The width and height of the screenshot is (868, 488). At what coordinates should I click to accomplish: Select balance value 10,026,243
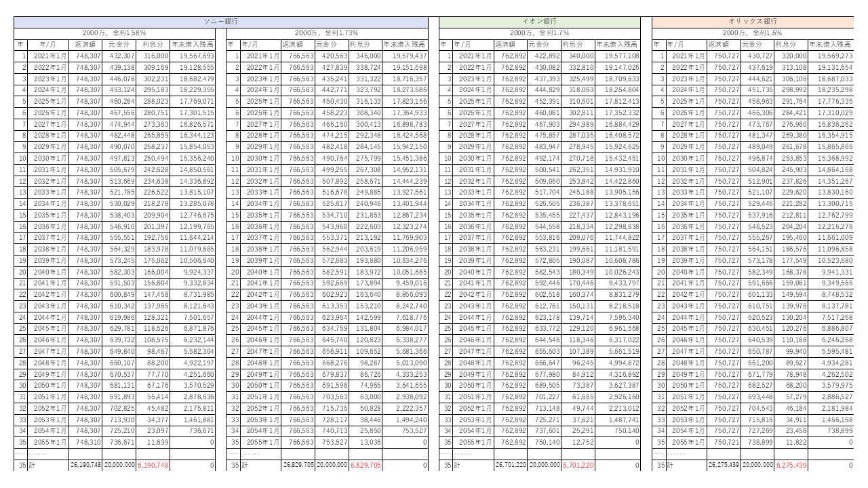(x=618, y=272)
